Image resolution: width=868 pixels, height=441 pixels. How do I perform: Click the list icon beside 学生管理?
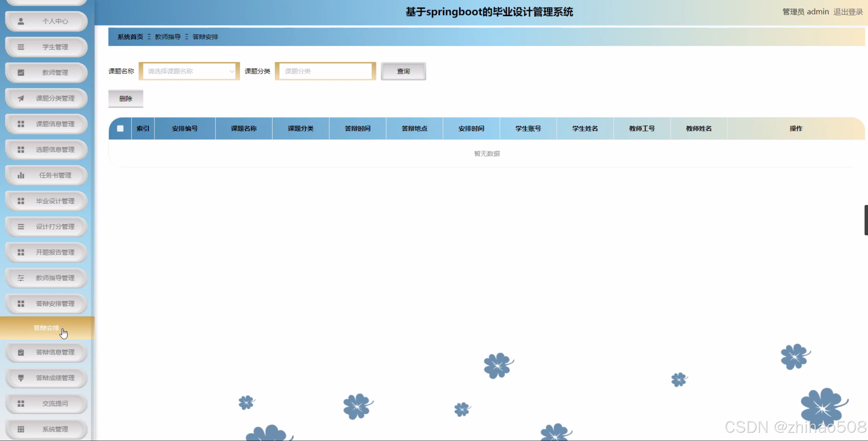pyautogui.click(x=21, y=47)
